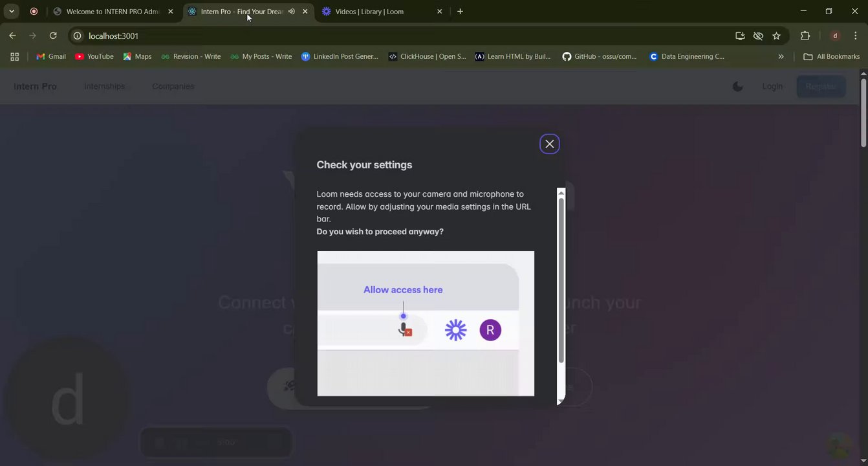868x466 pixels.
Task: Click the page vertical scrollbar
Action: coord(863,113)
